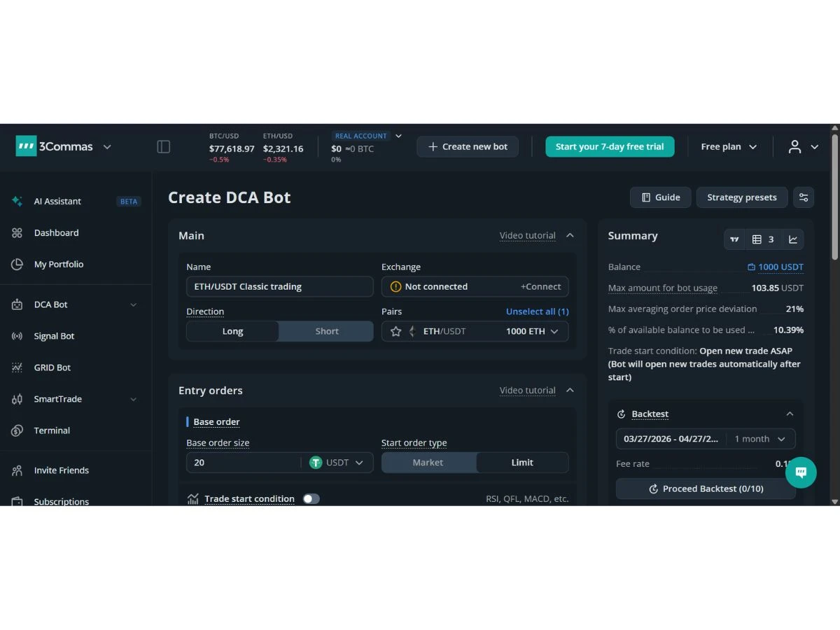Click the Terminal icon in sidebar
The image size is (840, 630).
point(17,430)
